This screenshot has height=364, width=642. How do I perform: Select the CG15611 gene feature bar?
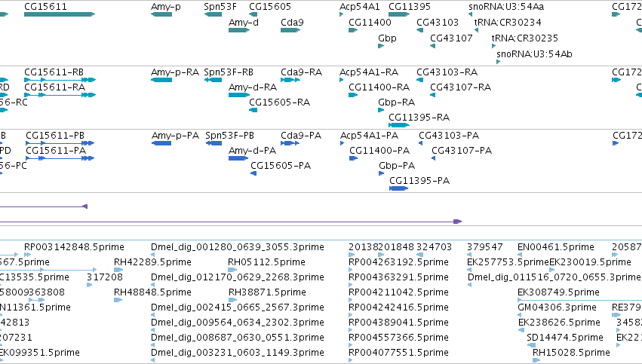[60, 14]
